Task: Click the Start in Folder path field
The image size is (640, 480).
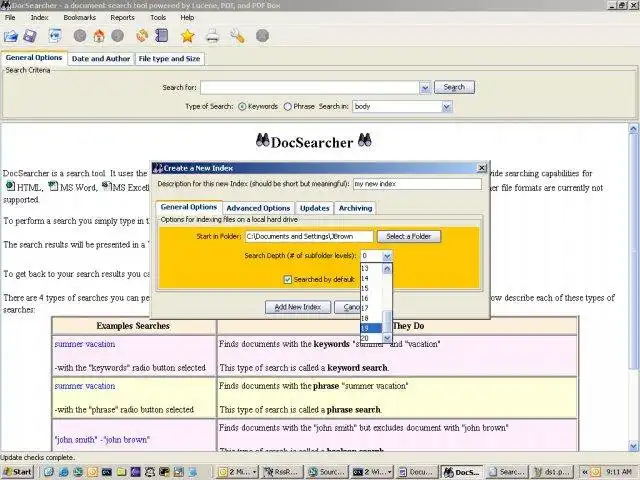Action: pos(309,236)
